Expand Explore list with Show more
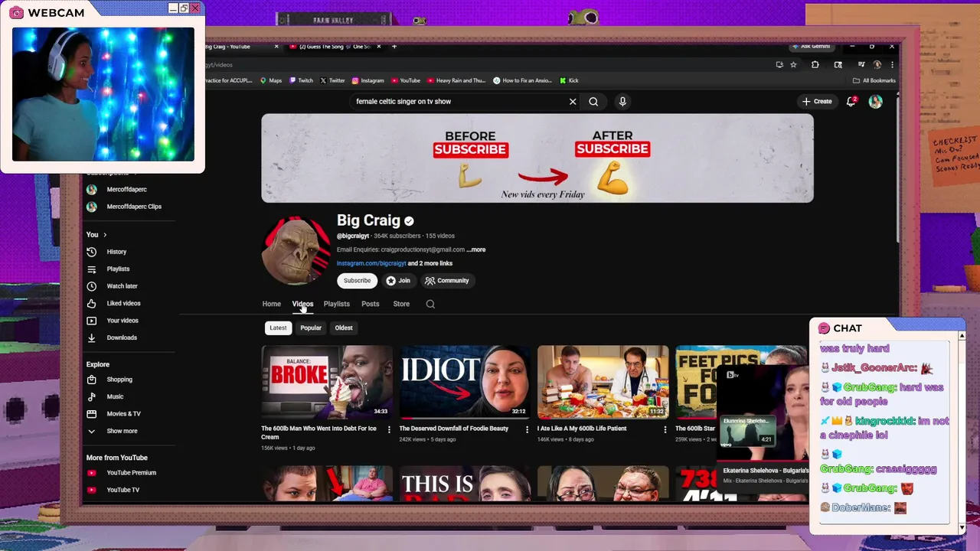The height and width of the screenshot is (551, 980). 122,431
